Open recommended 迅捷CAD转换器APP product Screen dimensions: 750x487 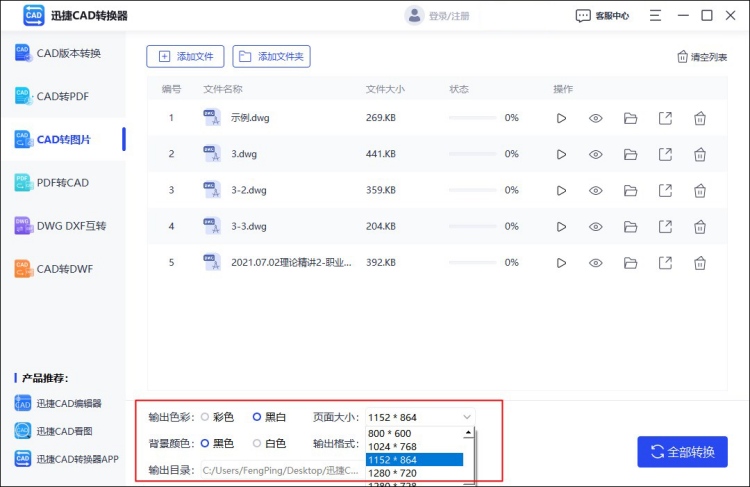coord(66,459)
